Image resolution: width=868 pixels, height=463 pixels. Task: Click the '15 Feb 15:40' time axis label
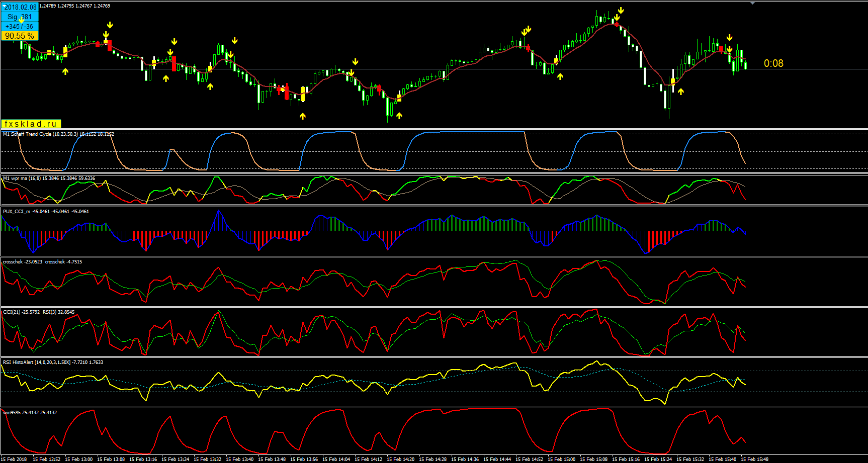(x=722, y=459)
